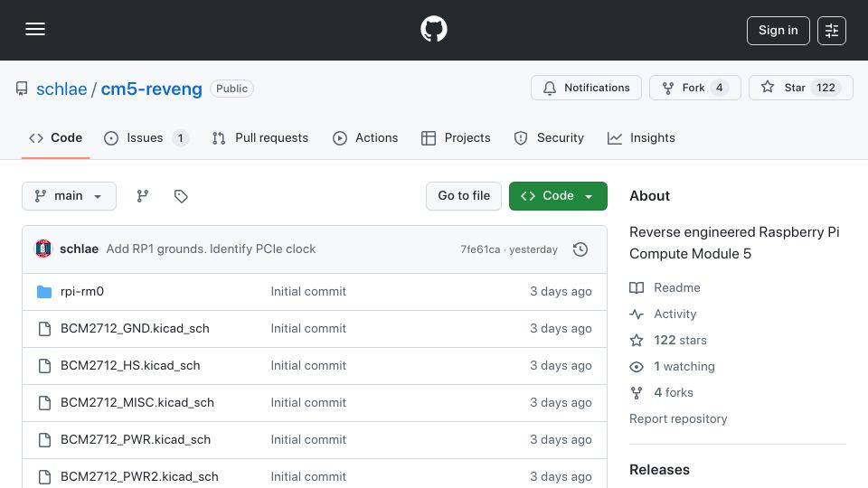Open Initial commit message for BCM2712_HS row
This screenshot has height=488, width=868.
tap(308, 366)
